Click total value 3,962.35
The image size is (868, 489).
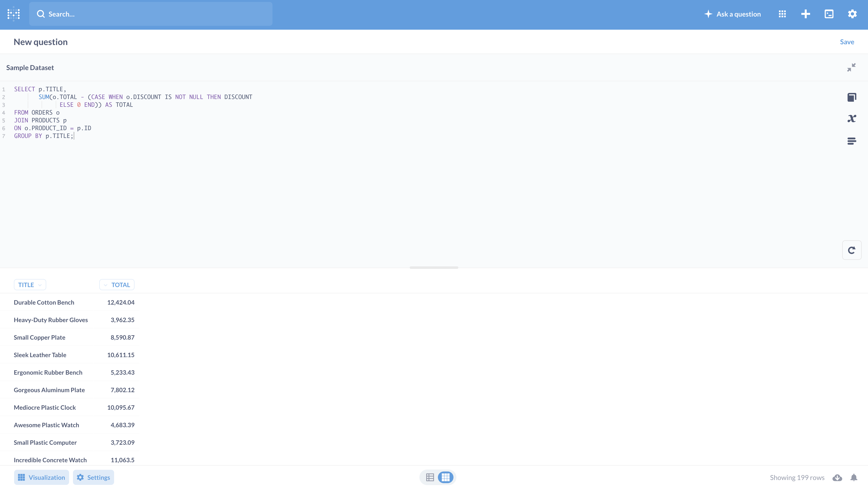pos(122,320)
